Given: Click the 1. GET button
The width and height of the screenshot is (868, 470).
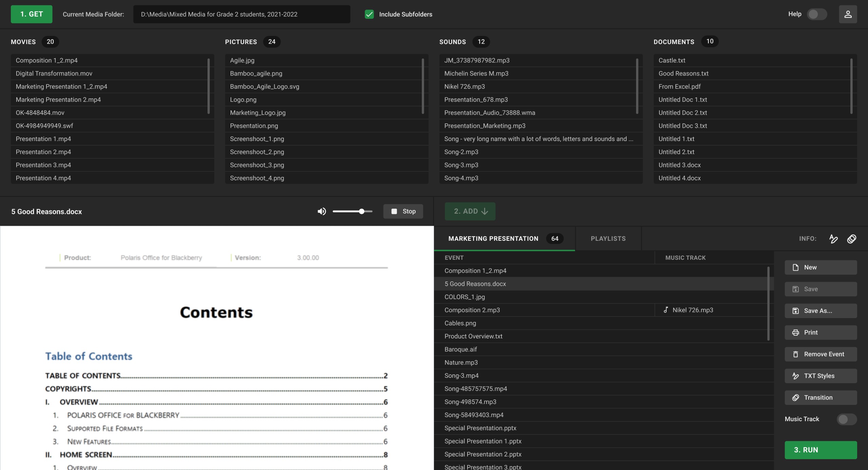Looking at the screenshot, I should click(32, 14).
